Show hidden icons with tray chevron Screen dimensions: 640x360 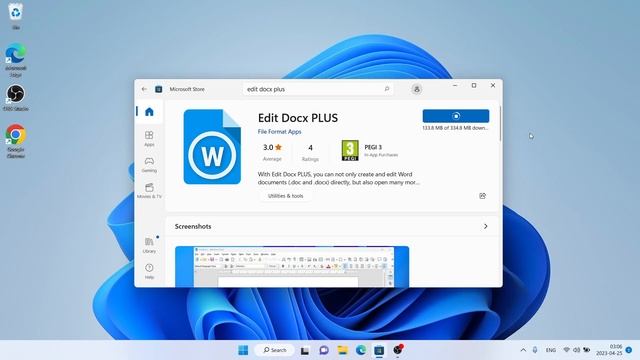(523, 350)
